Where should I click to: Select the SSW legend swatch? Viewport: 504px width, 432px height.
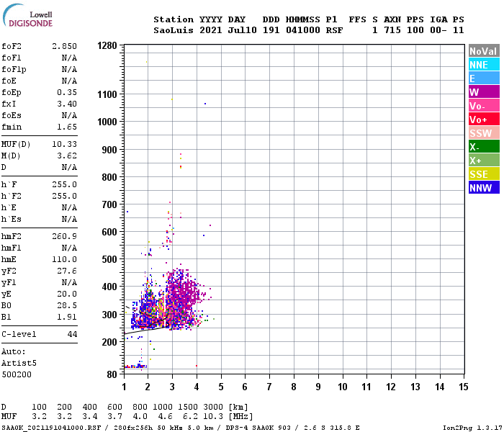484,133
